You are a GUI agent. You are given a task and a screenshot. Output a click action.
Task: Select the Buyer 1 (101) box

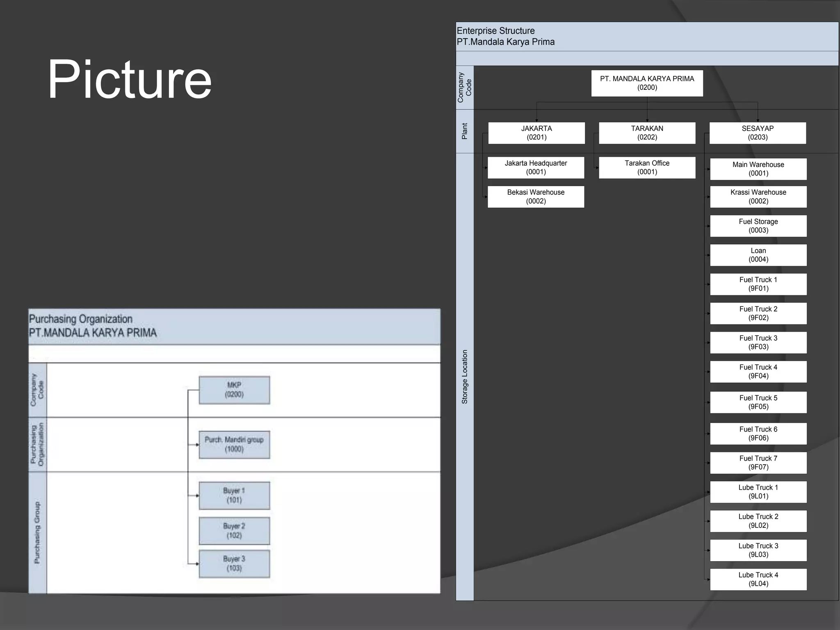click(x=234, y=495)
